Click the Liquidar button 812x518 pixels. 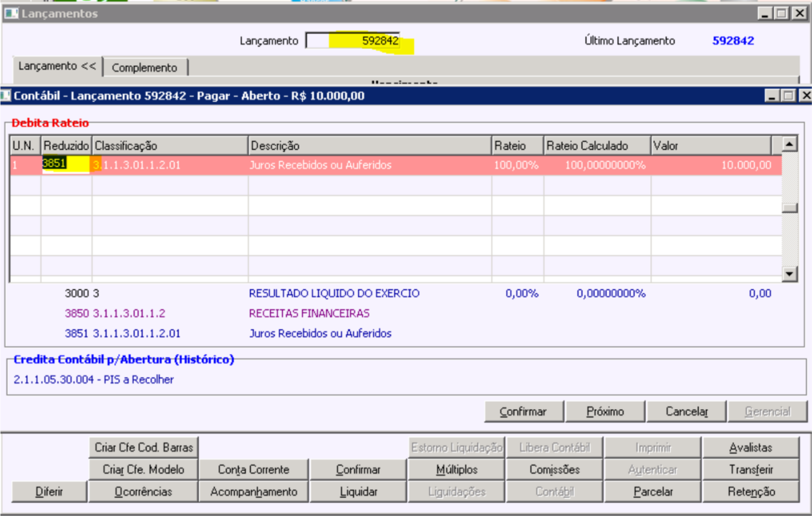tap(358, 492)
